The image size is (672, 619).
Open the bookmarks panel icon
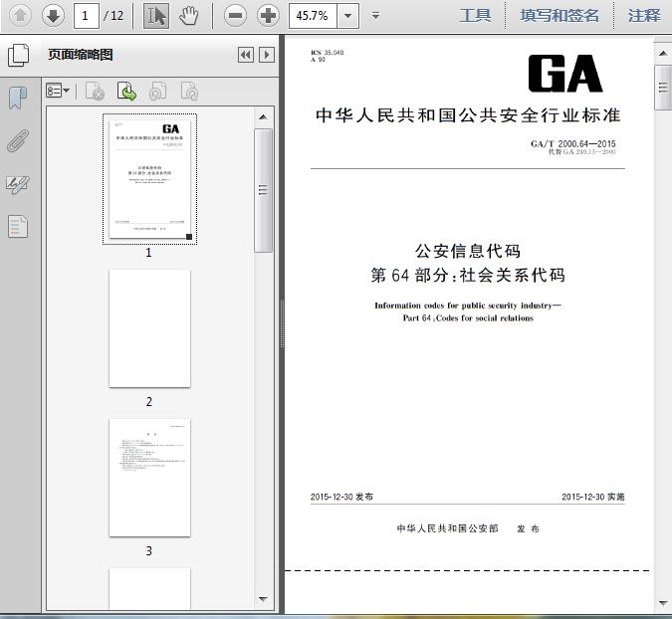tap(18, 99)
